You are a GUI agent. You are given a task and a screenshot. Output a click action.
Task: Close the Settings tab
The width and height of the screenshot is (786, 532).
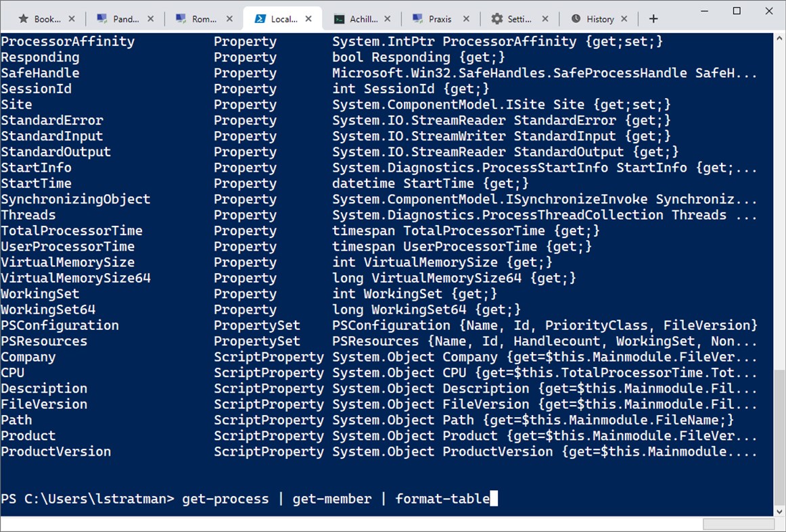[x=545, y=19]
